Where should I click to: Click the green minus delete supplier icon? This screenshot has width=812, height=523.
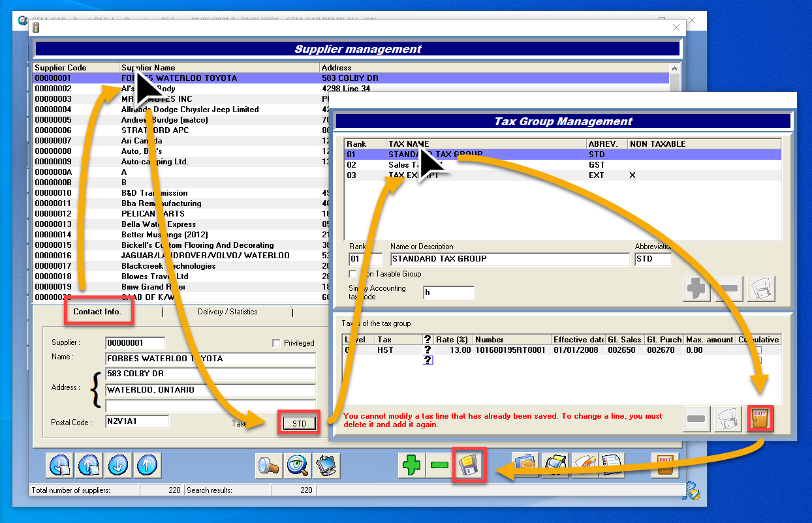pos(440,465)
